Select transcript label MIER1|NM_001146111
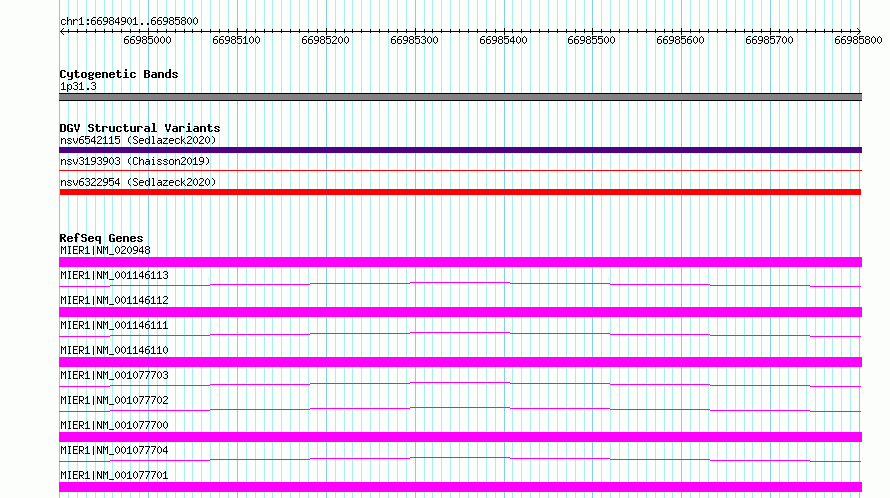 click(x=114, y=325)
